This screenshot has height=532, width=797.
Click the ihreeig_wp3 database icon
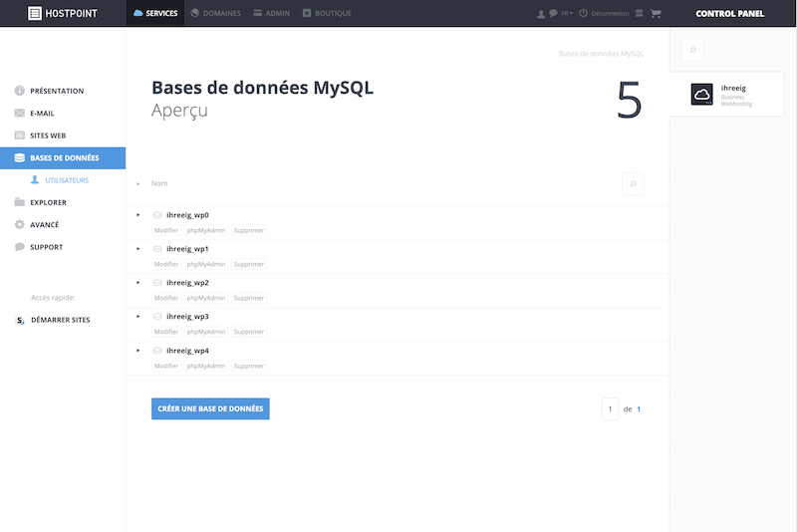tap(157, 316)
